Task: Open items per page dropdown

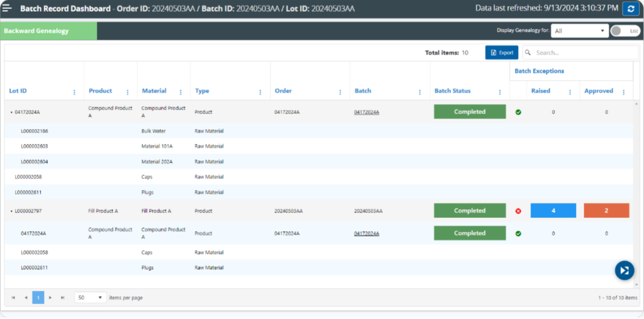Action: tap(90, 298)
